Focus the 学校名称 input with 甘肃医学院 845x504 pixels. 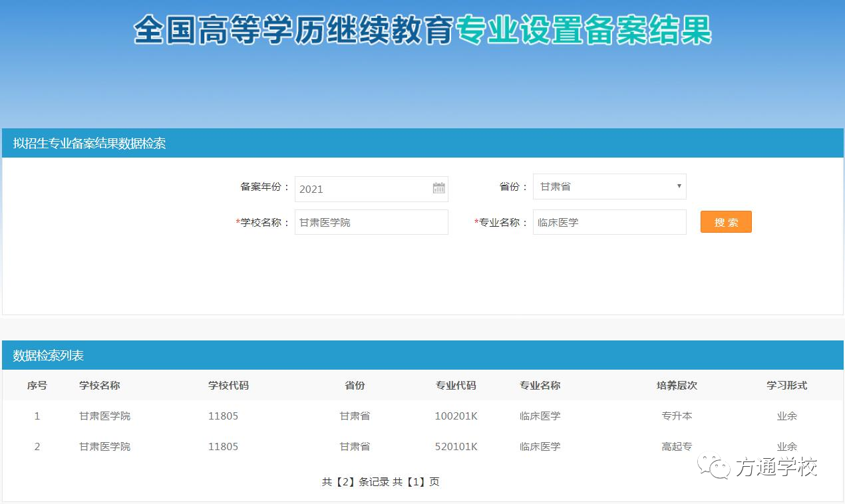pyautogui.click(x=371, y=222)
